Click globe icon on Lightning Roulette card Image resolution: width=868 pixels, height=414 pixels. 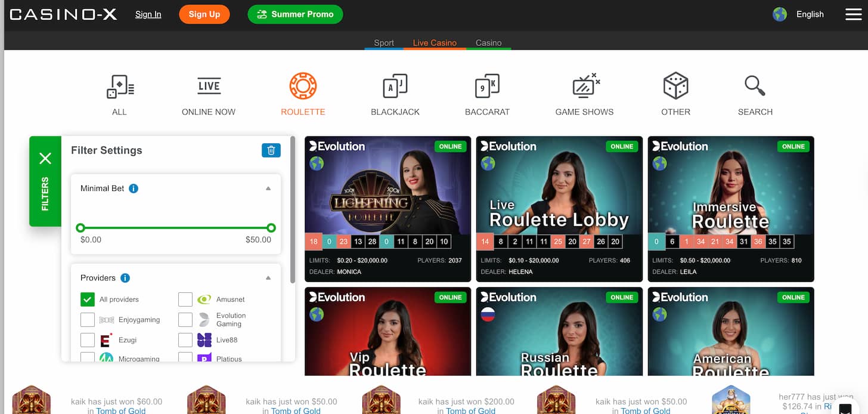[317, 163]
